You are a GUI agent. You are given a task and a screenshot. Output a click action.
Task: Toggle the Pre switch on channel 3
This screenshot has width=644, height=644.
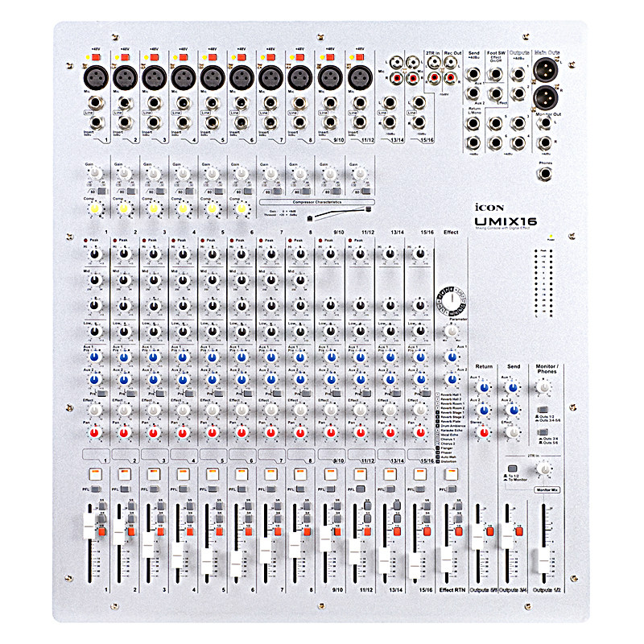pos(160,394)
